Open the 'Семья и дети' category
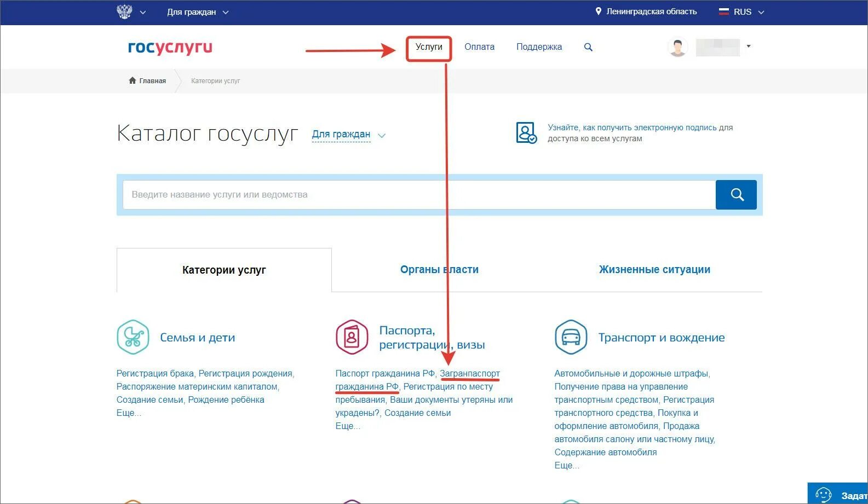Image resolution: width=868 pixels, height=504 pixels. point(197,338)
